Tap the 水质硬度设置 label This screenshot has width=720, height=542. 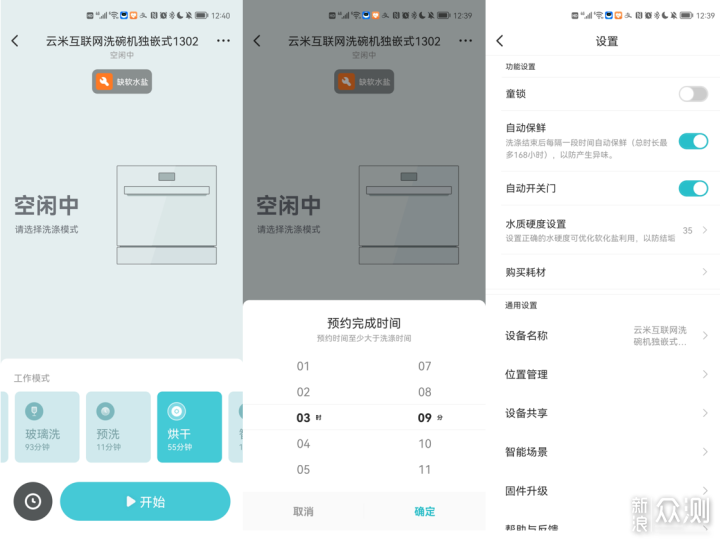(x=535, y=224)
